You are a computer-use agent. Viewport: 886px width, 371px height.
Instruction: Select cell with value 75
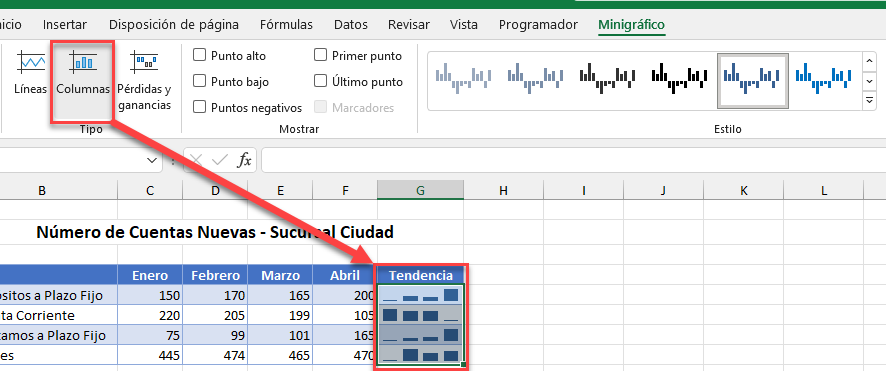(x=150, y=335)
